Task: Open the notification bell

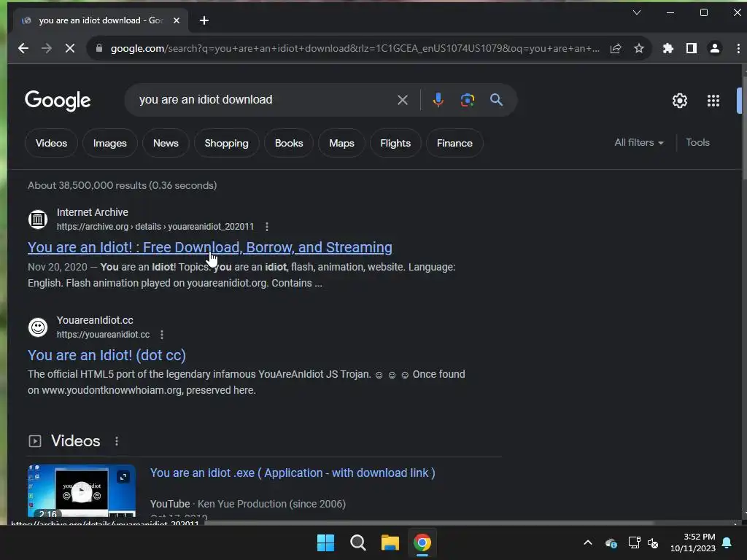Action: 727,542
